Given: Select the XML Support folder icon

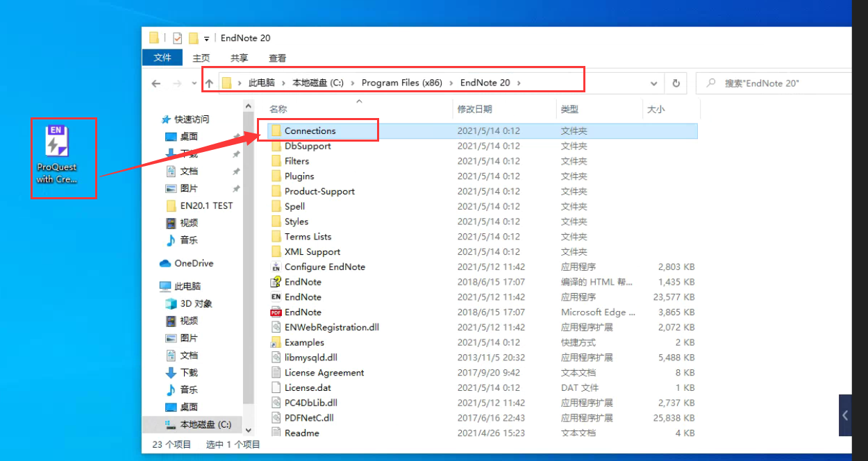Looking at the screenshot, I should click(x=276, y=252).
